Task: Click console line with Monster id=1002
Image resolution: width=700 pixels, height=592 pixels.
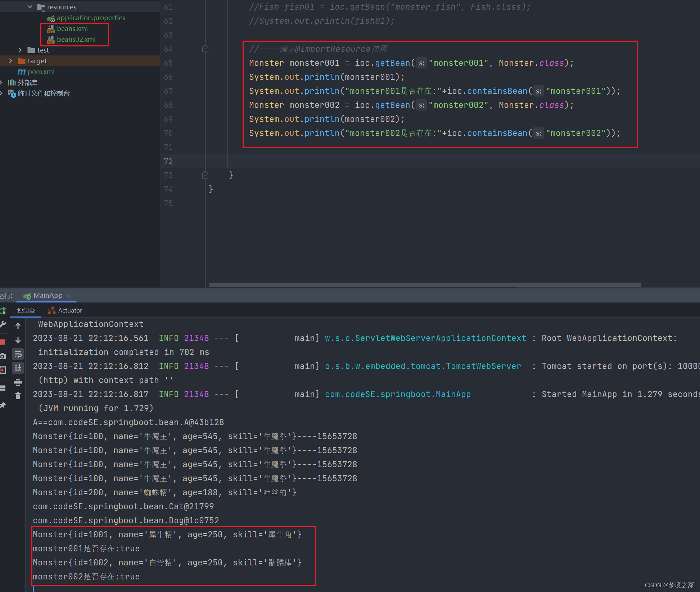Action: tap(167, 563)
